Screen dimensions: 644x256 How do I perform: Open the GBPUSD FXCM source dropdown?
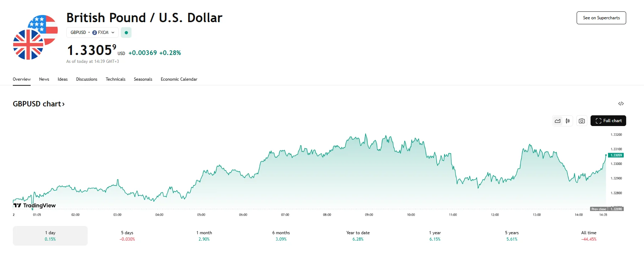point(92,32)
